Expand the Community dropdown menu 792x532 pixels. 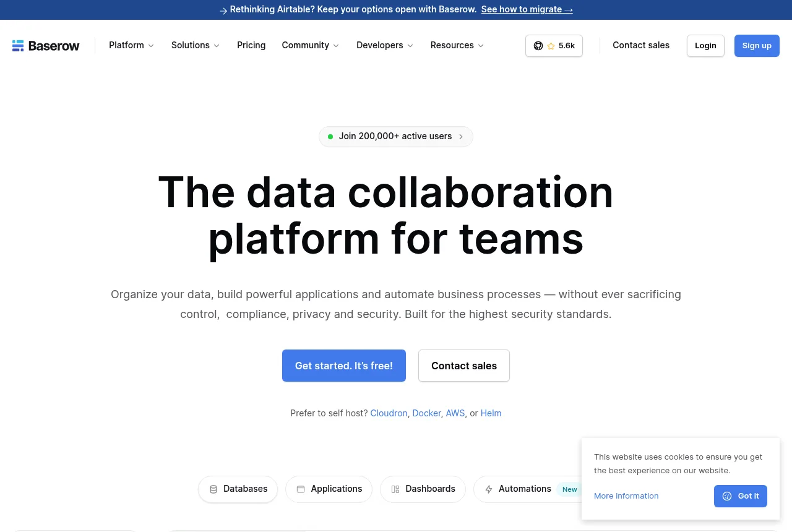tap(310, 45)
